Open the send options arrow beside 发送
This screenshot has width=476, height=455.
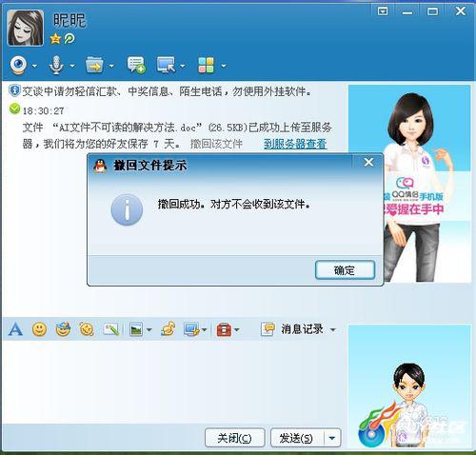[332, 438]
